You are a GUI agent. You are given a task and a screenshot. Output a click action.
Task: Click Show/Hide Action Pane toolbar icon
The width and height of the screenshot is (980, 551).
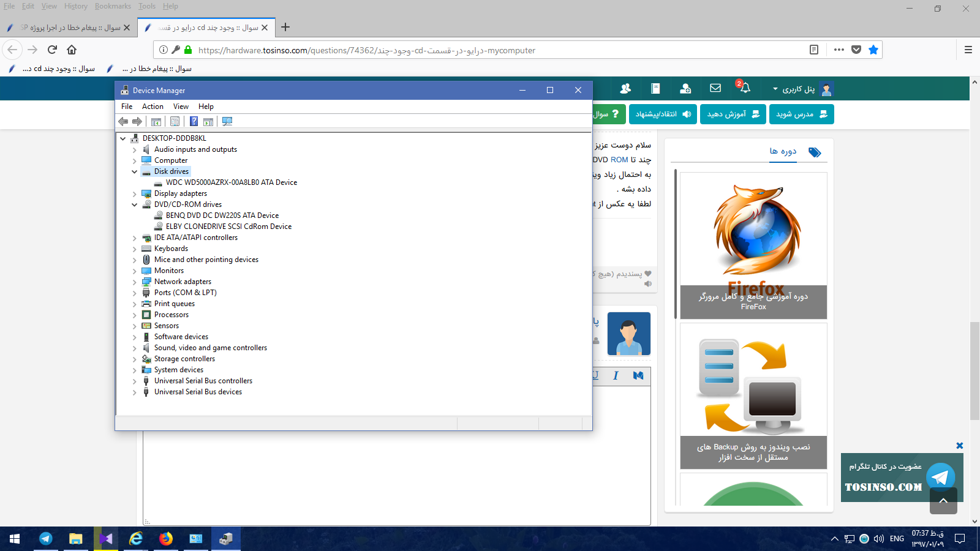click(x=208, y=121)
